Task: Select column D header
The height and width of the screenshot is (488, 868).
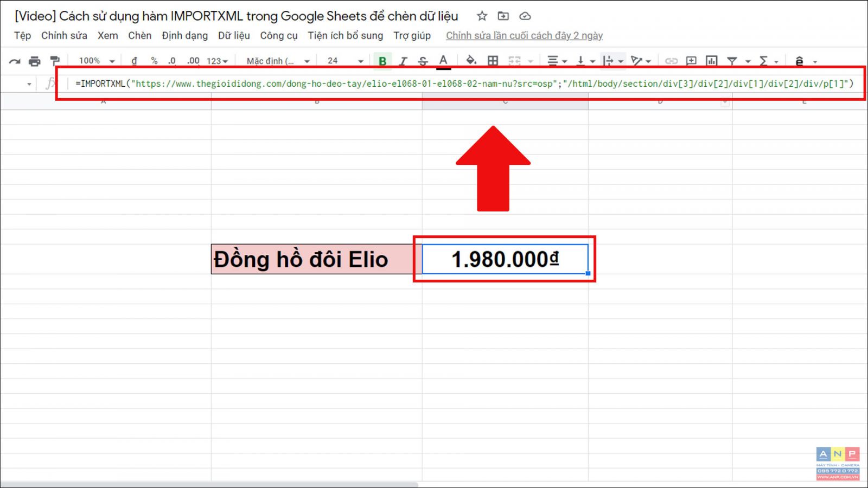Action: click(660, 101)
